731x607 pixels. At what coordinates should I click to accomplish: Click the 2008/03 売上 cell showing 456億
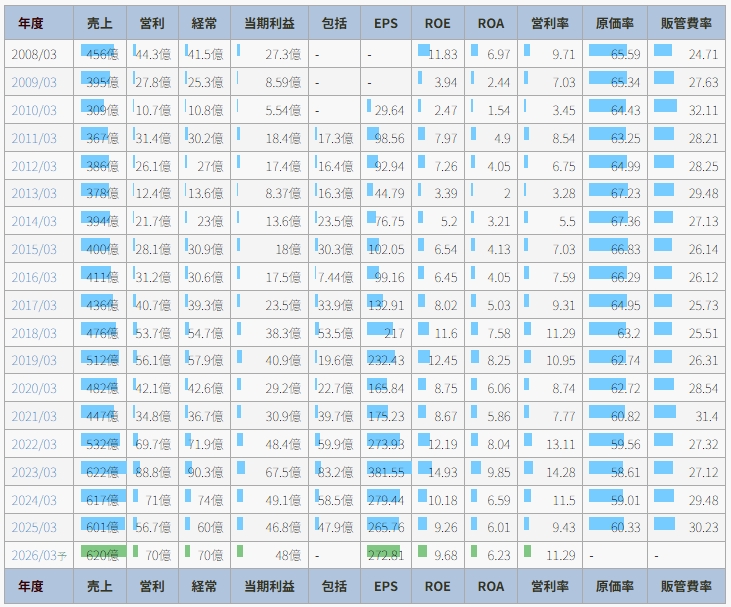(x=100, y=54)
